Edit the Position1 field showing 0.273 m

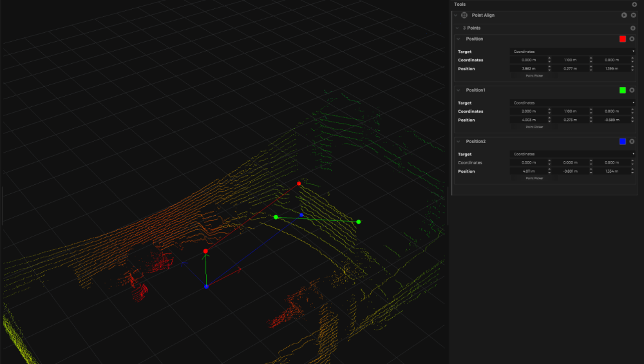point(570,120)
